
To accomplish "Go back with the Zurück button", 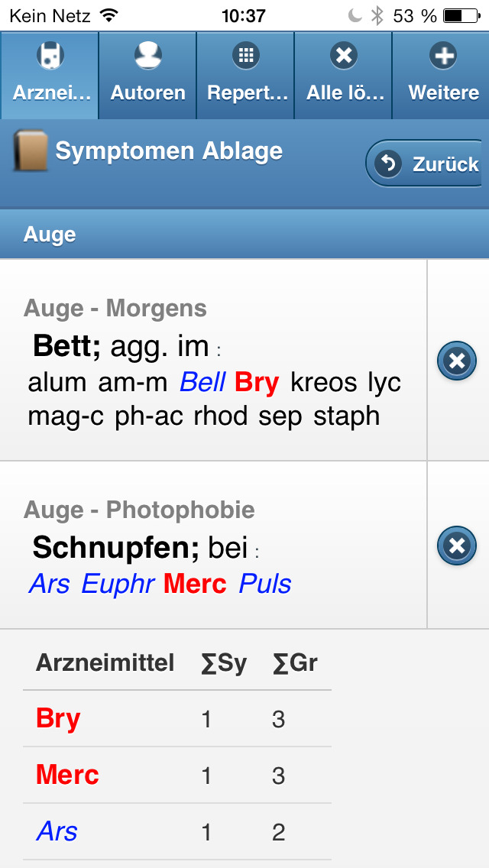I will (x=423, y=164).
